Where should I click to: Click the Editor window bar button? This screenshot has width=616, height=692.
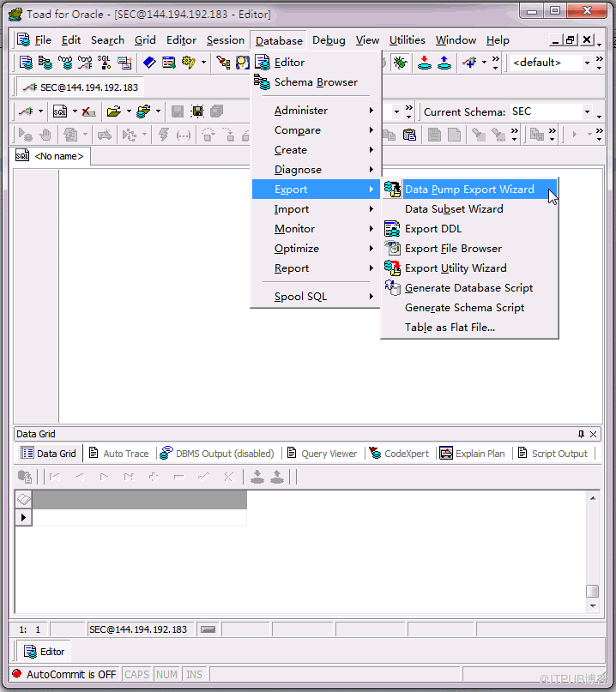[44, 652]
